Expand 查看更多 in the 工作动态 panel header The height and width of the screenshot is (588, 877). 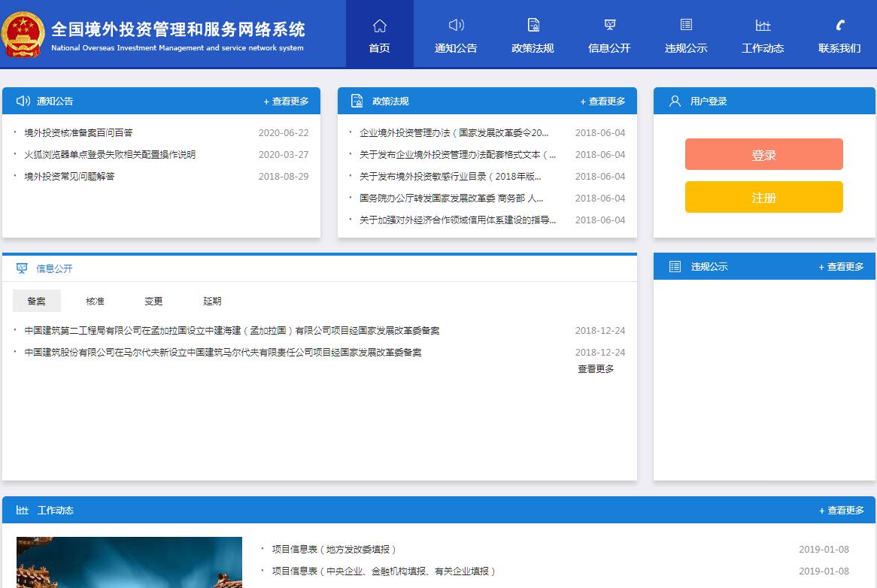coord(841,511)
